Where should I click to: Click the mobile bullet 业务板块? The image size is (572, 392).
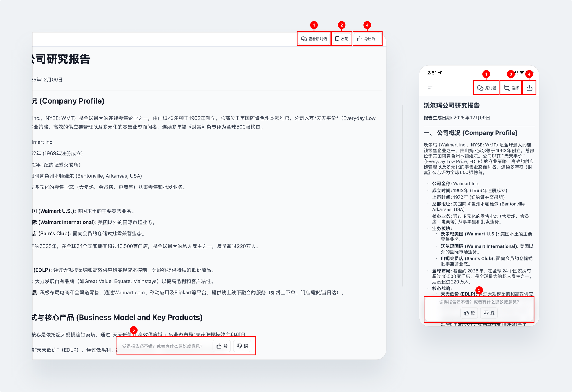442,229
